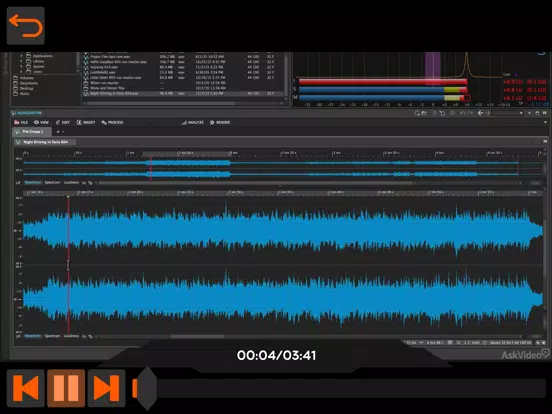Screen dimensions: 552x414
Task: Select the Night Driving in Paris file tab
Action: [45, 142]
